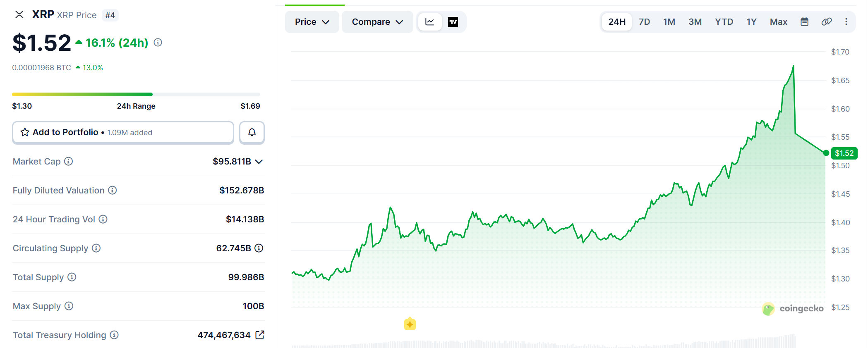This screenshot has width=868, height=348.
Task: Open the info icon beside 24h change
Action: pyautogui.click(x=158, y=43)
